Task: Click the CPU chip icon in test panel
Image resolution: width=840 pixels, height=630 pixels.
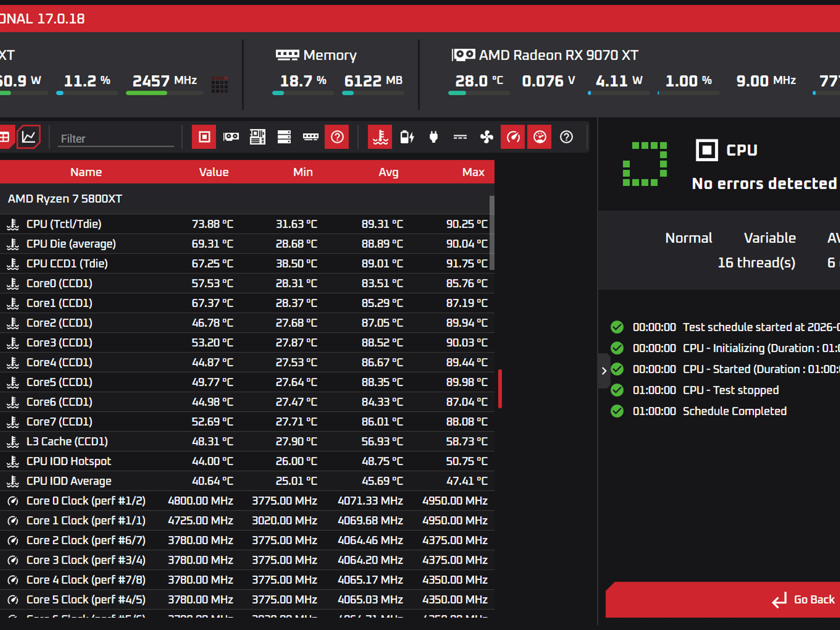Action: point(707,150)
